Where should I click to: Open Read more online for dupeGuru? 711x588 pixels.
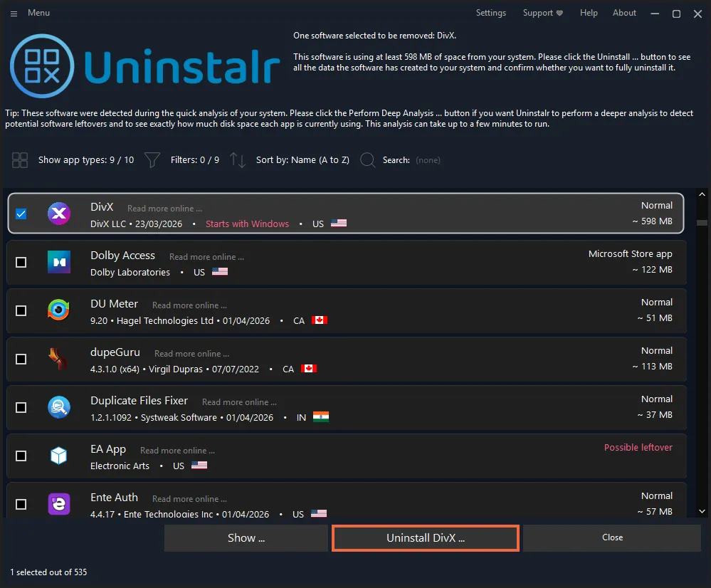pos(192,353)
